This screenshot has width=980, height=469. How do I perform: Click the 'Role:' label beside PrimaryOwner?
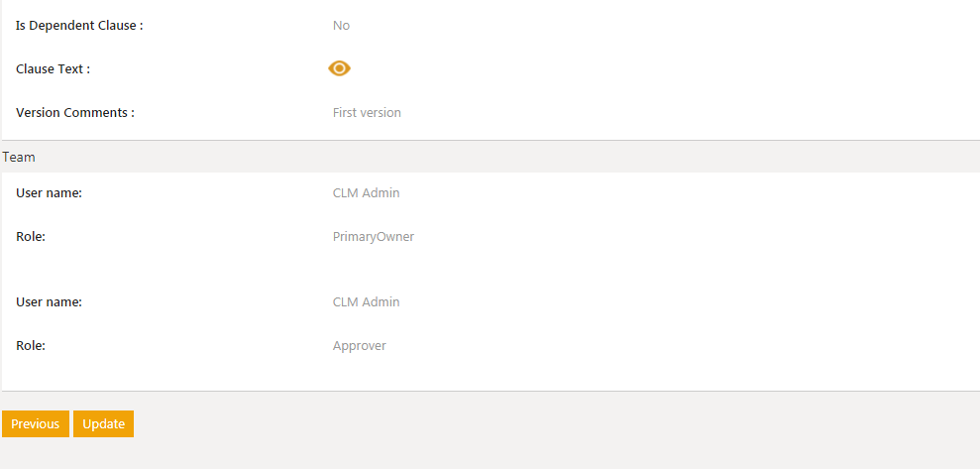click(x=31, y=236)
